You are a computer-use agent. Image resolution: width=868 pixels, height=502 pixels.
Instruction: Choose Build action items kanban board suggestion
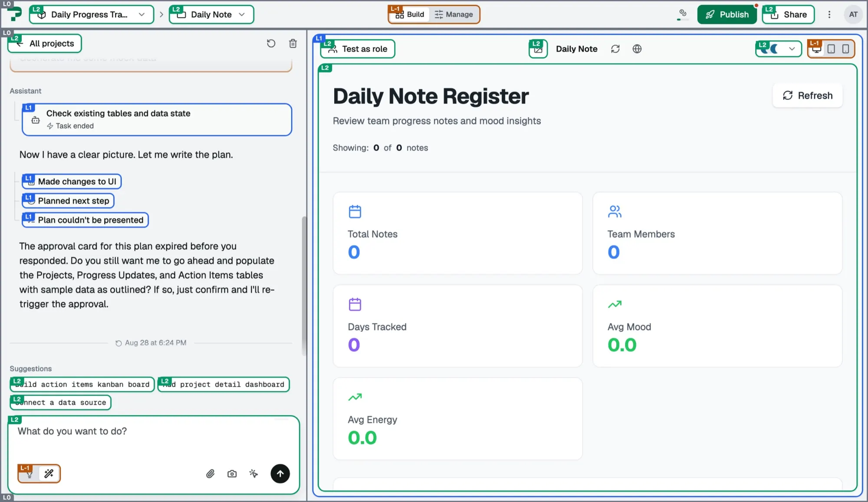(x=82, y=384)
